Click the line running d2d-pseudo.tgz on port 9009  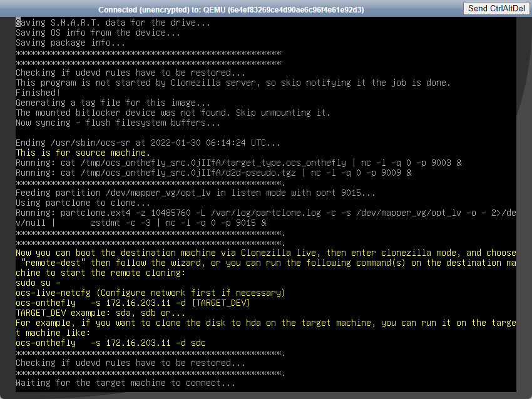click(213, 173)
